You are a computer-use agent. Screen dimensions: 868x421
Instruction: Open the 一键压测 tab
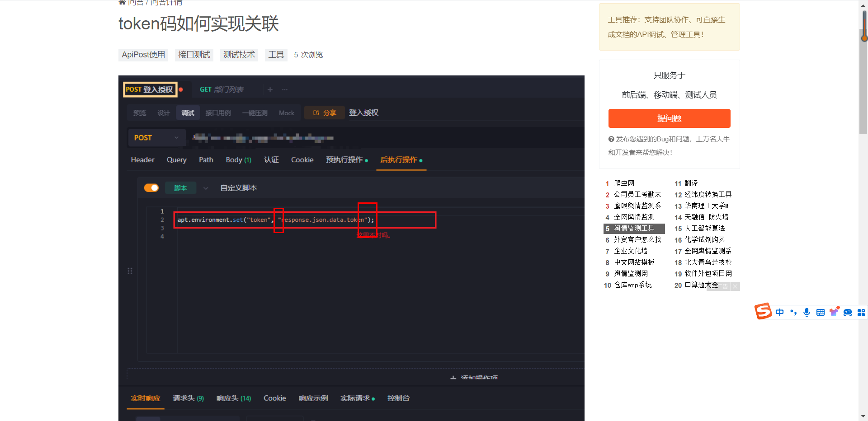[255, 113]
